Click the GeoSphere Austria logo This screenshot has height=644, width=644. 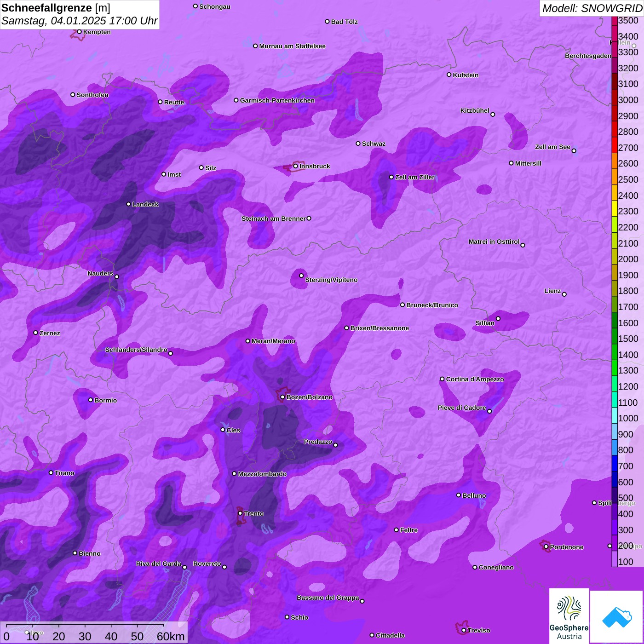(569, 616)
